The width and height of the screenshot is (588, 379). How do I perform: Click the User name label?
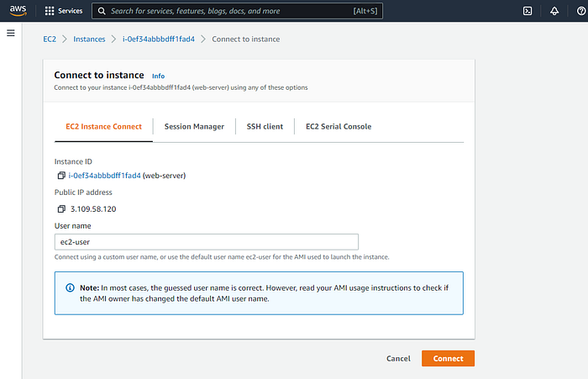tap(73, 226)
